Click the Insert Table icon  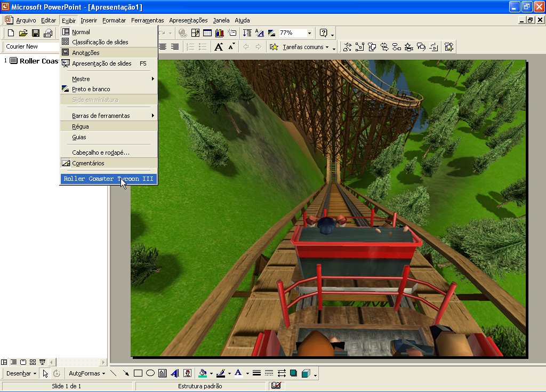tap(207, 33)
